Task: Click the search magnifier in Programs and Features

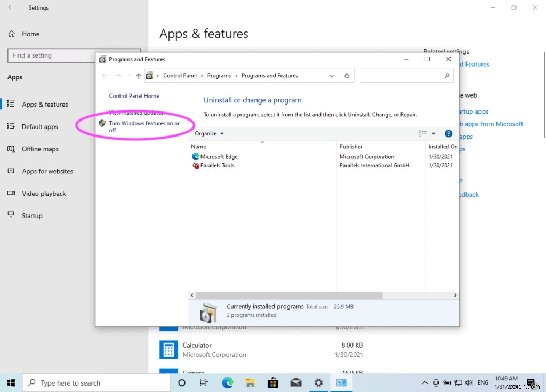Action: pos(446,75)
